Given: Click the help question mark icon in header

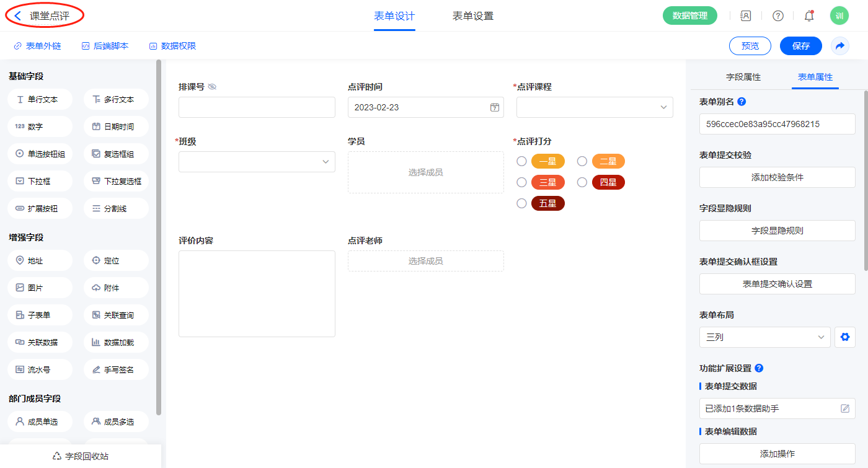Looking at the screenshot, I should pyautogui.click(x=777, y=16).
